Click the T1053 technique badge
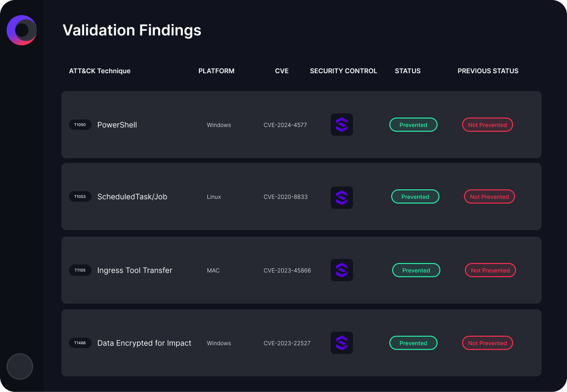The height and width of the screenshot is (392, 567). pyautogui.click(x=80, y=196)
